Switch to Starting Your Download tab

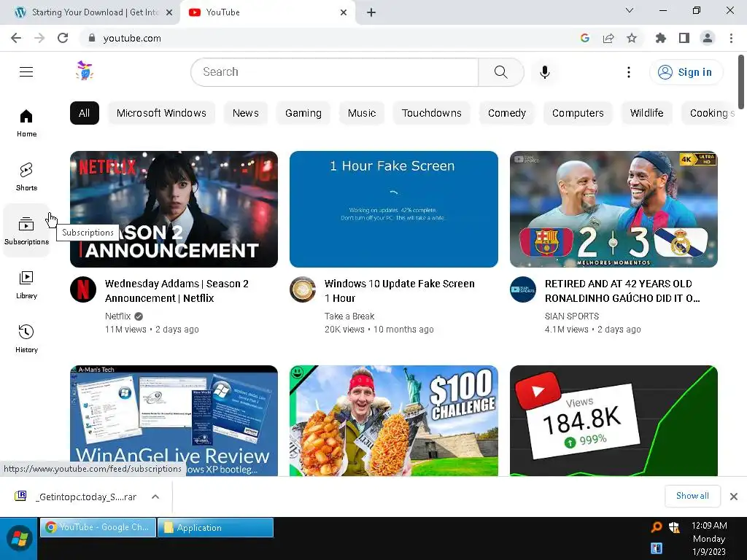[90, 12]
